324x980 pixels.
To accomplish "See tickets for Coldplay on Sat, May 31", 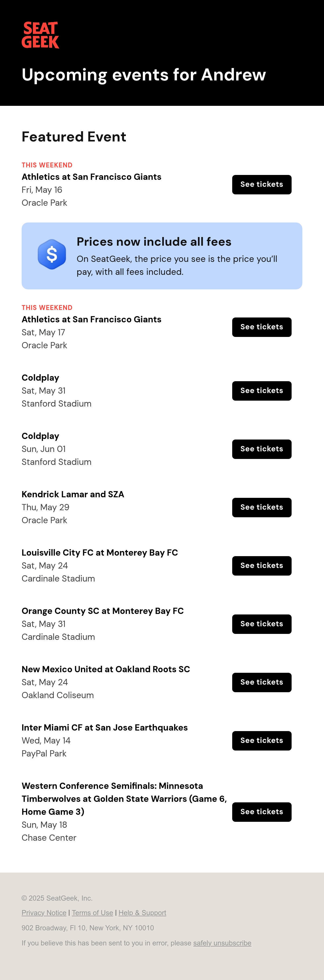I will (262, 391).
